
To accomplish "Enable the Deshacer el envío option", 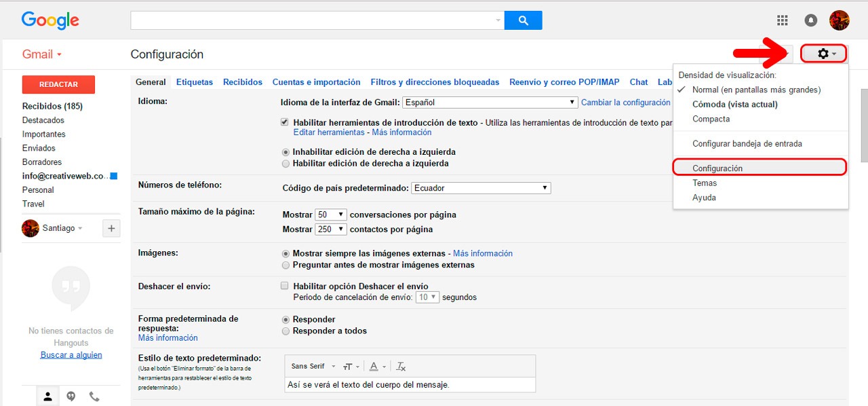I will [285, 286].
